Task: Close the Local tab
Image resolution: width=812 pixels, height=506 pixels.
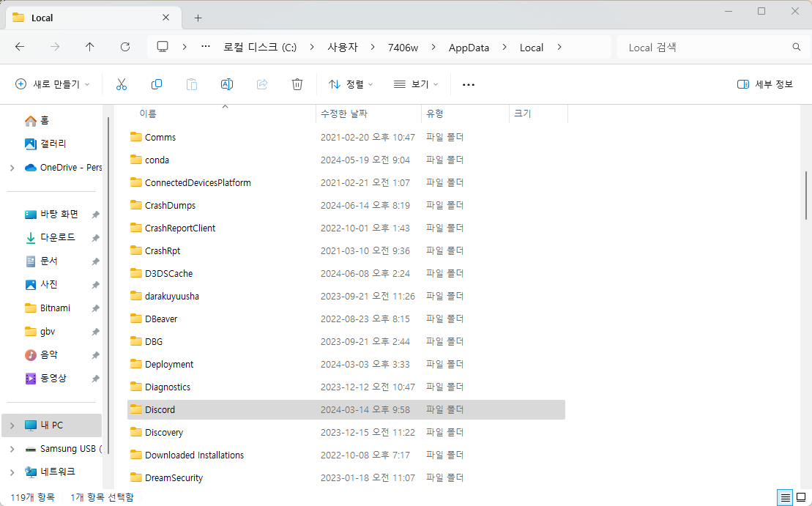Action: pyautogui.click(x=165, y=18)
